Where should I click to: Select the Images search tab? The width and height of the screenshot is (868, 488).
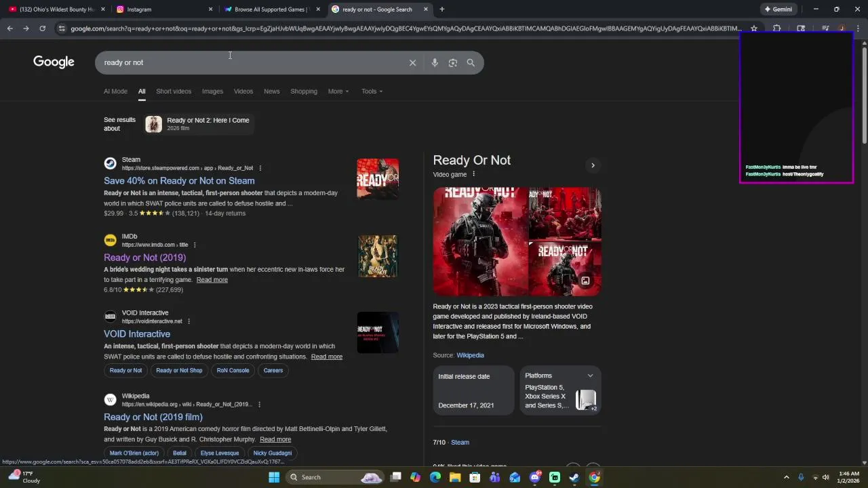212,91
